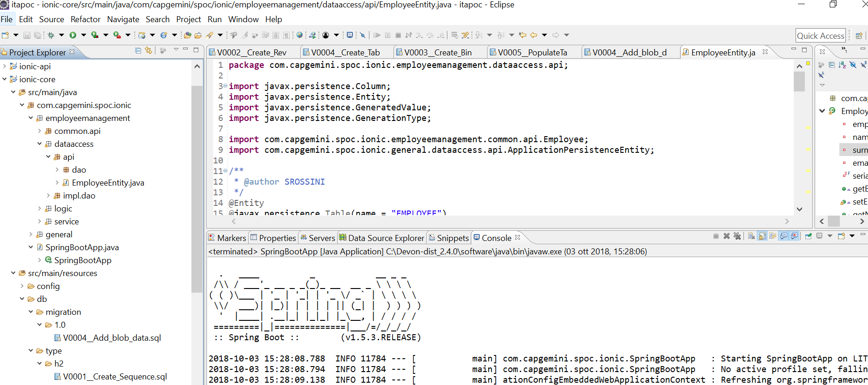Collapse the dataaccess package node
868x385 pixels.
click(x=40, y=144)
